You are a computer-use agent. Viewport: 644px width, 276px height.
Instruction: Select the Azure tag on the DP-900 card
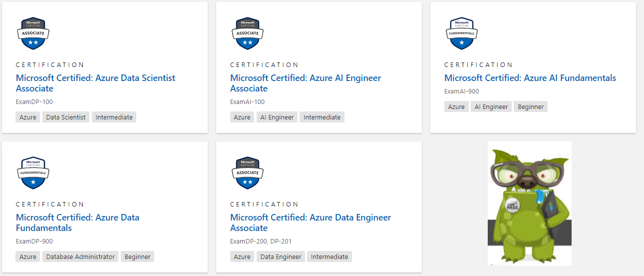tap(28, 256)
